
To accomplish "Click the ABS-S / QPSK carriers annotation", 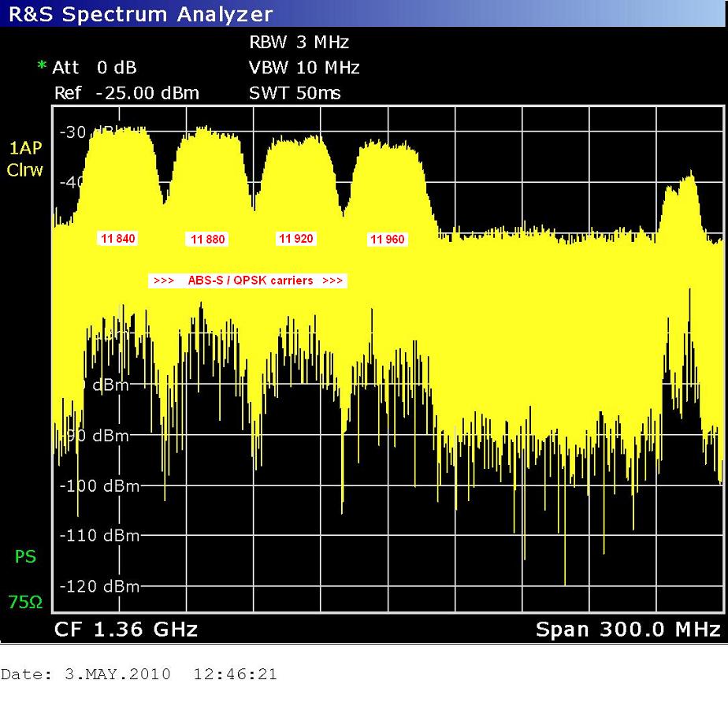I will pos(248,281).
